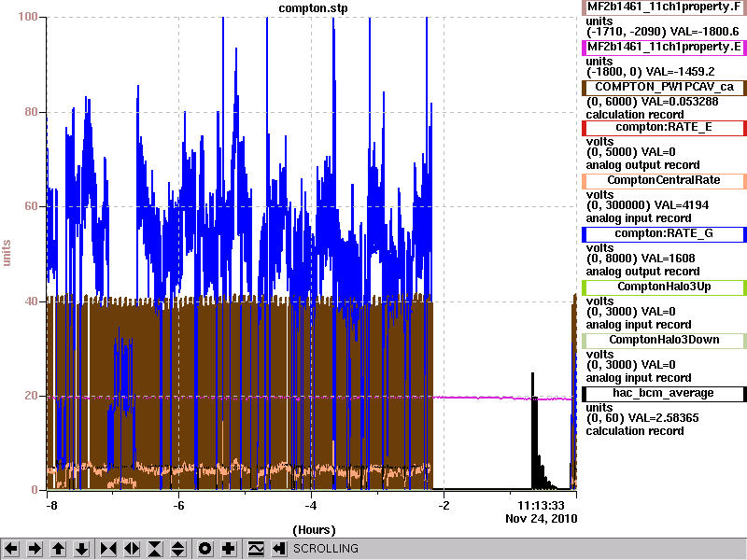Click the x-axis tick label -2
Image resolution: width=747 pixels, height=560 pixels.
pos(444,506)
